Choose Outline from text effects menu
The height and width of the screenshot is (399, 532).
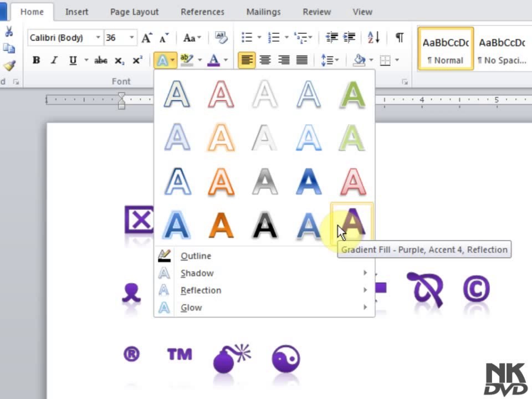pos(265,256)
